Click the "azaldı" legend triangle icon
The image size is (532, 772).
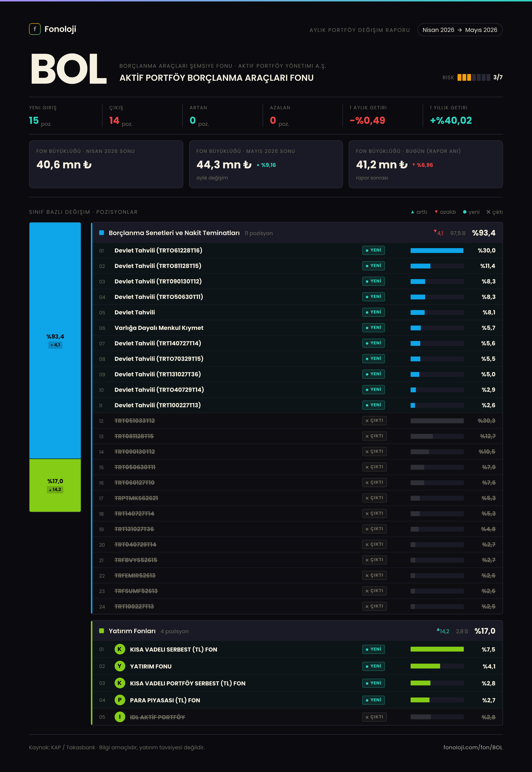pyautogui.click(x=436, y=212)
